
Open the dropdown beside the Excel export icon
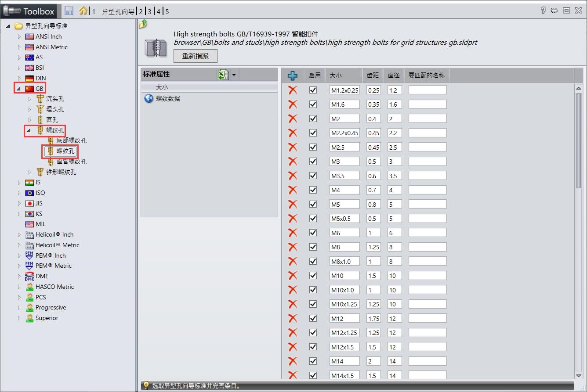point(234,74)
